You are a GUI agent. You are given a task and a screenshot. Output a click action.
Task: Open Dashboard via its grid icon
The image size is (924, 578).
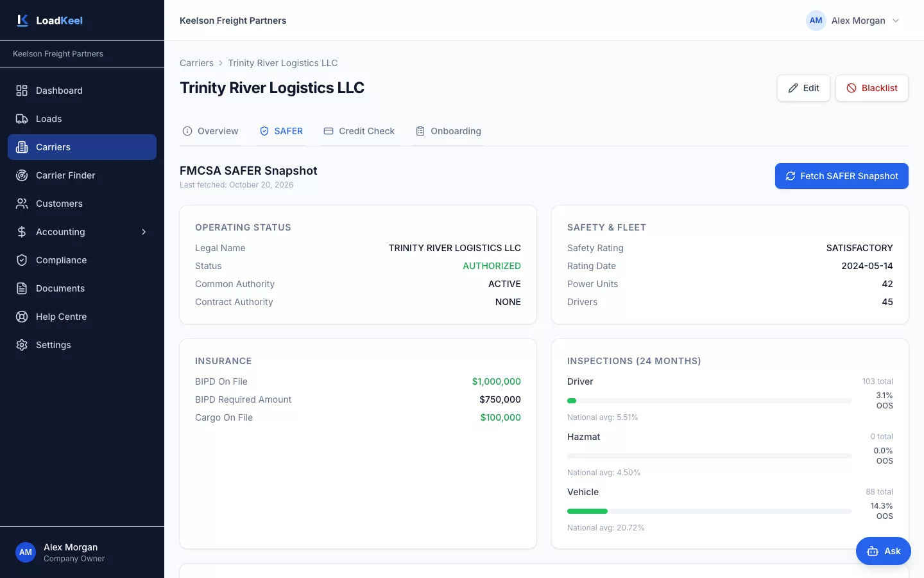click(22, 91)
